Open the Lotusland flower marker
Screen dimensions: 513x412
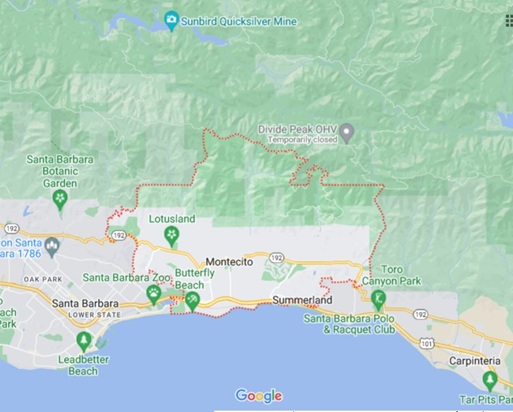[172, 236]
